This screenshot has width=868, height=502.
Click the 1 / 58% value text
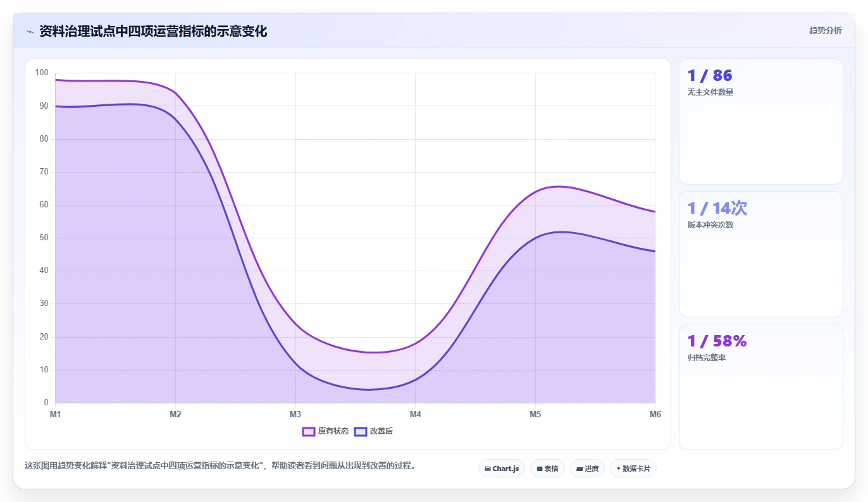pos(717,341)
